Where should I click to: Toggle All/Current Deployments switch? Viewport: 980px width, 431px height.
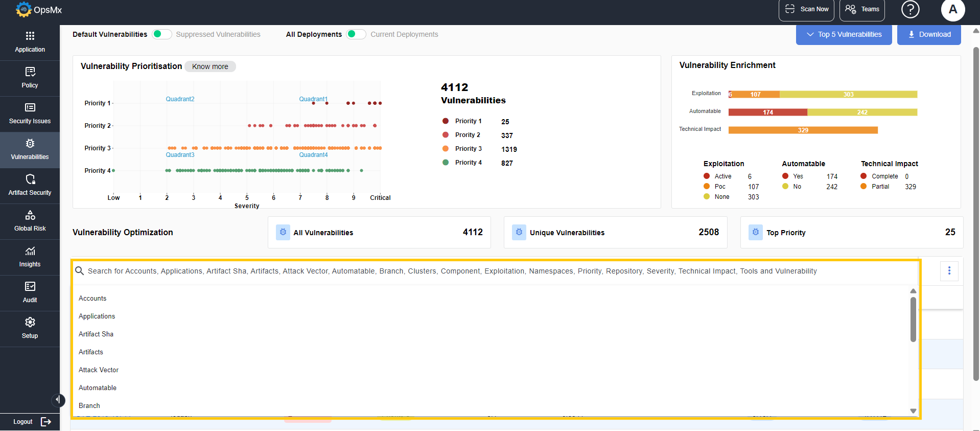click(356, 34)
